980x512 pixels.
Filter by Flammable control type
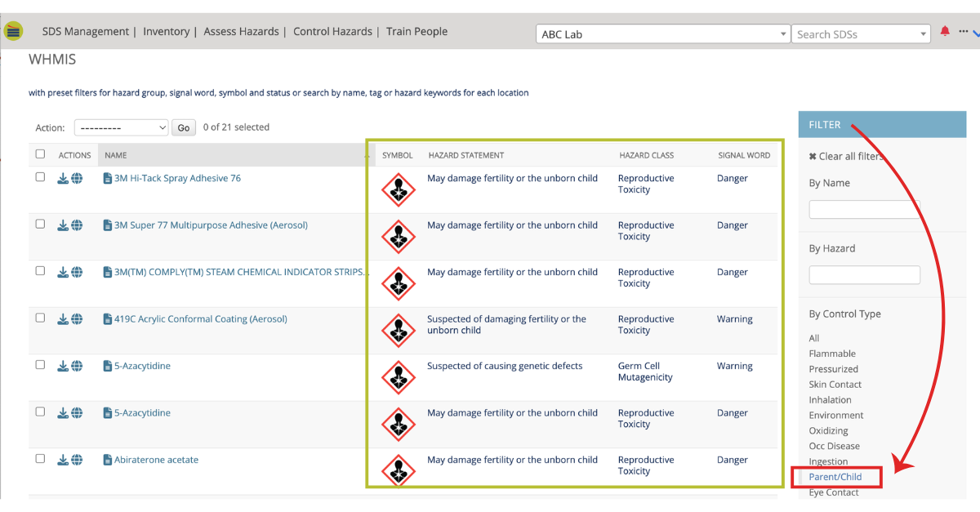[832, 354]
